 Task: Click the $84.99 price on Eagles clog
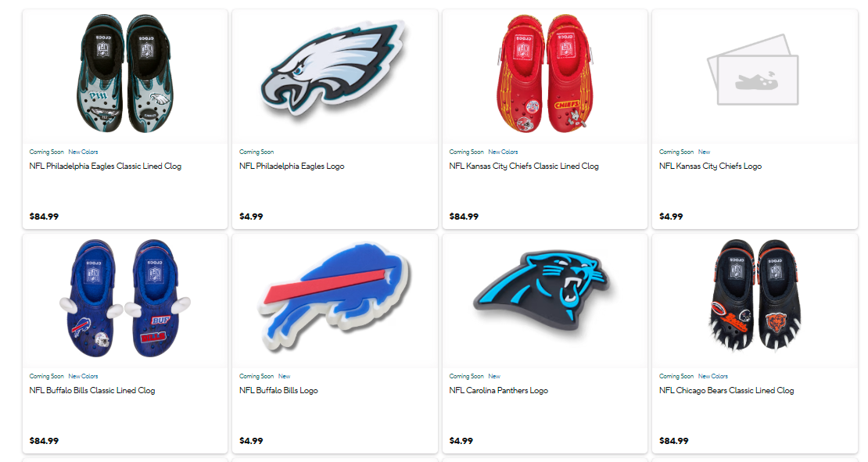[x=44, y=217]
